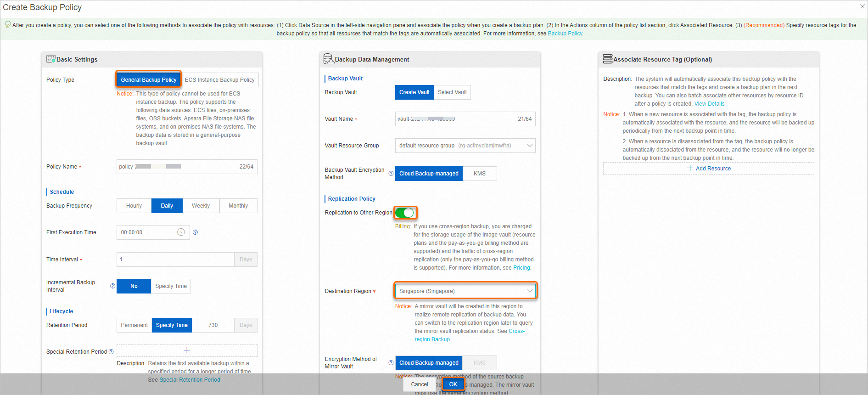Open help icon for Incremental Backup Interval
This screenshot has height=395, width=868.
(112, 286)
